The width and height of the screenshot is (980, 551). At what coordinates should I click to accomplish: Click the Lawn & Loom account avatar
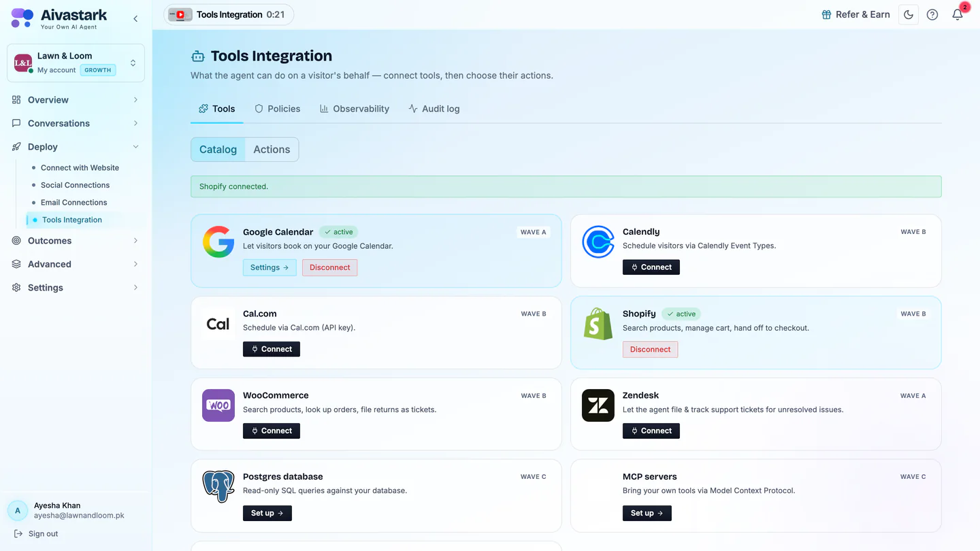23,63
